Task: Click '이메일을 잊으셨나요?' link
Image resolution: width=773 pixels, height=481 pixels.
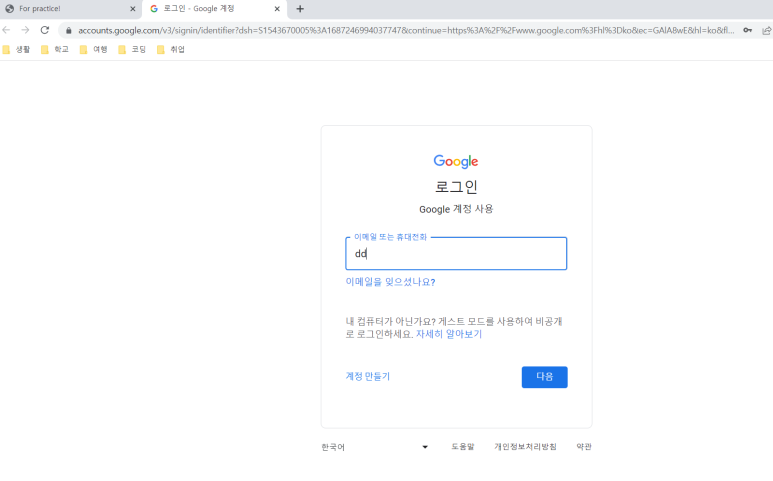Action: (390, 282)
